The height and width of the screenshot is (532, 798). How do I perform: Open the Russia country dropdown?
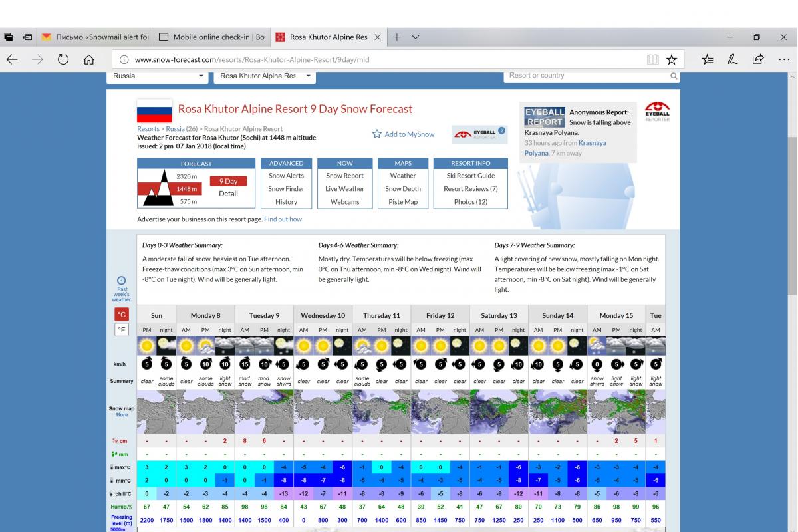[158, 76]
